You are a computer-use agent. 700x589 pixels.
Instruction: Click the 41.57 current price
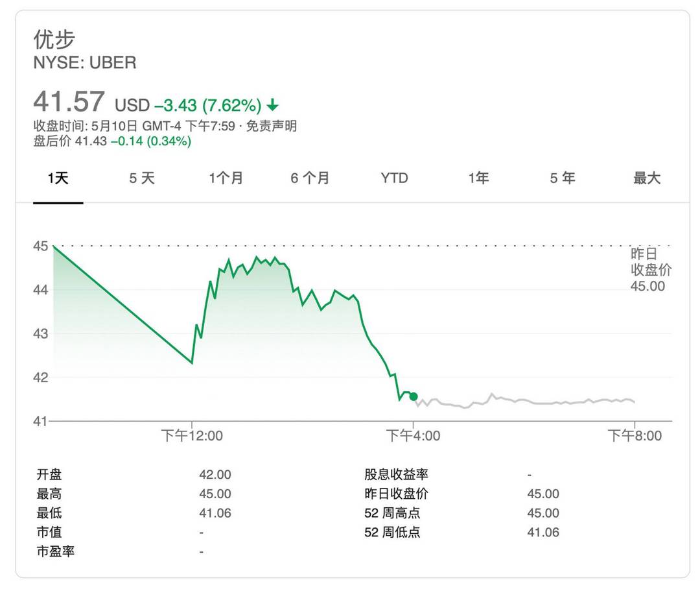69,101
